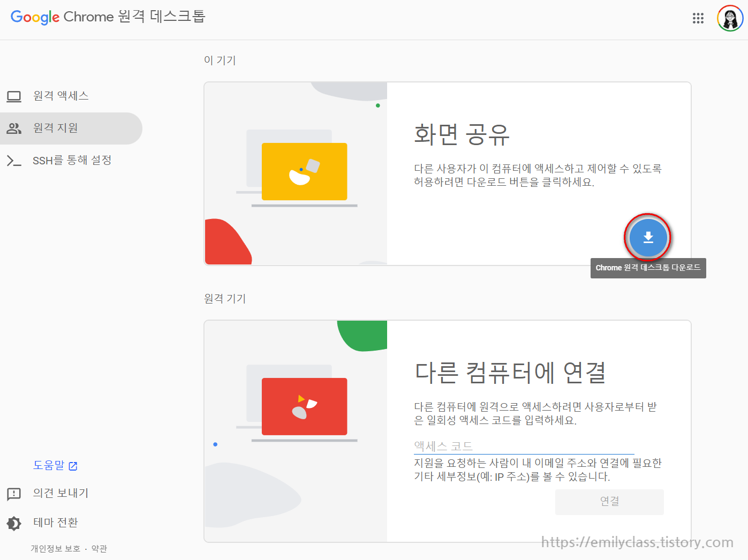This screenshot has width=748, height=560.
Task: Click the feedback icon beside 의견 보내기
Action: (14, 494)
